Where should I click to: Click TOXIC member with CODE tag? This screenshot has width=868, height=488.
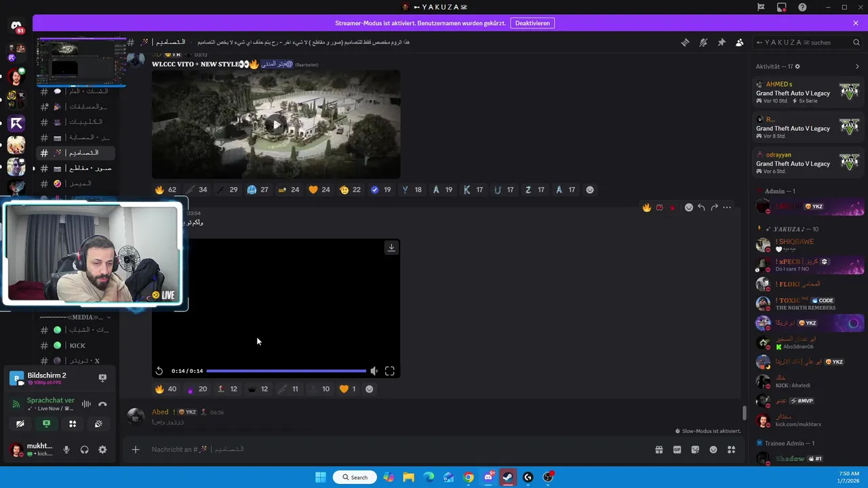[x=808, y=304]
